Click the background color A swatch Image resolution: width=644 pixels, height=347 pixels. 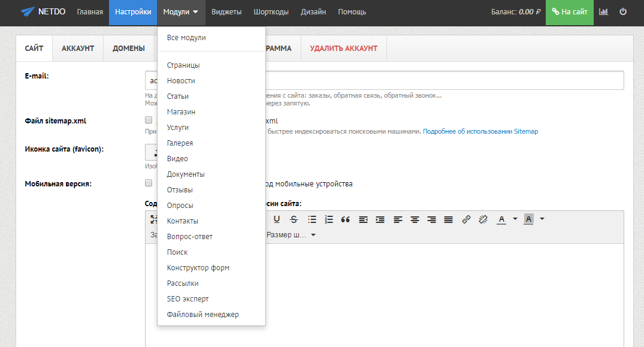click(x=528, y=219)
